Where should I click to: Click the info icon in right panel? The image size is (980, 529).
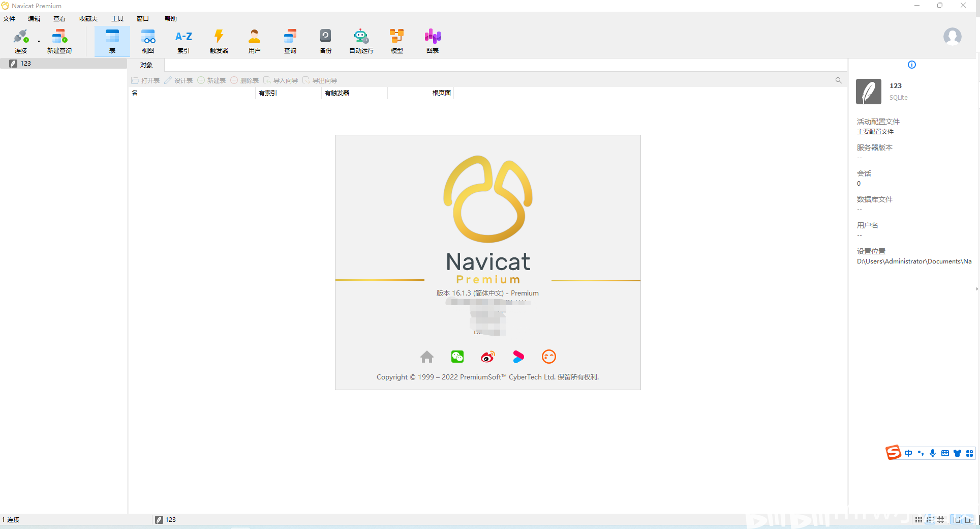pos(912,65)
